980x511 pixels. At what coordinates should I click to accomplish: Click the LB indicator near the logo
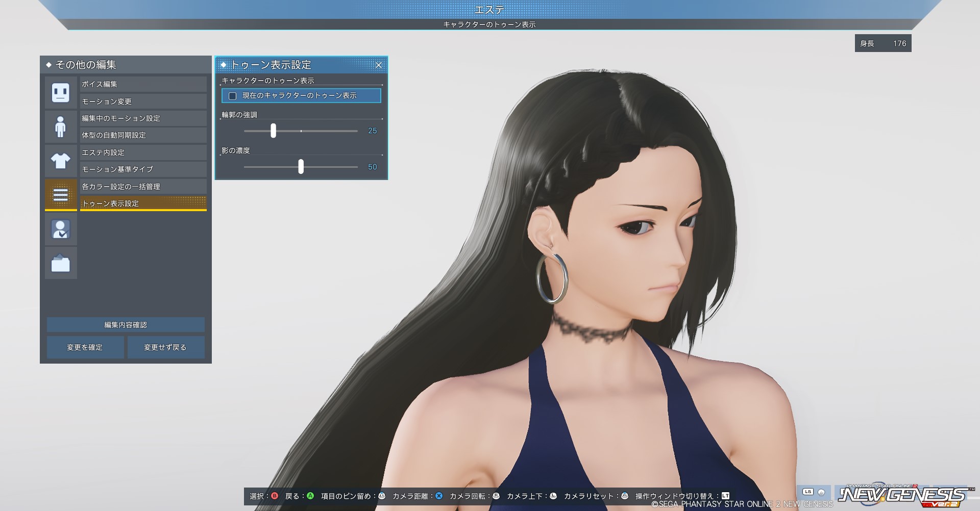tap(808, 492)
